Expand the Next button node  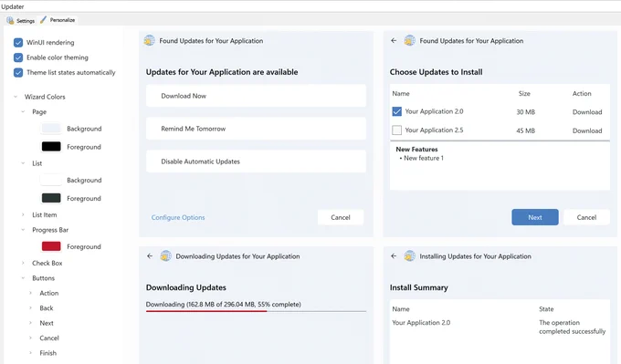tap(30, 323)
